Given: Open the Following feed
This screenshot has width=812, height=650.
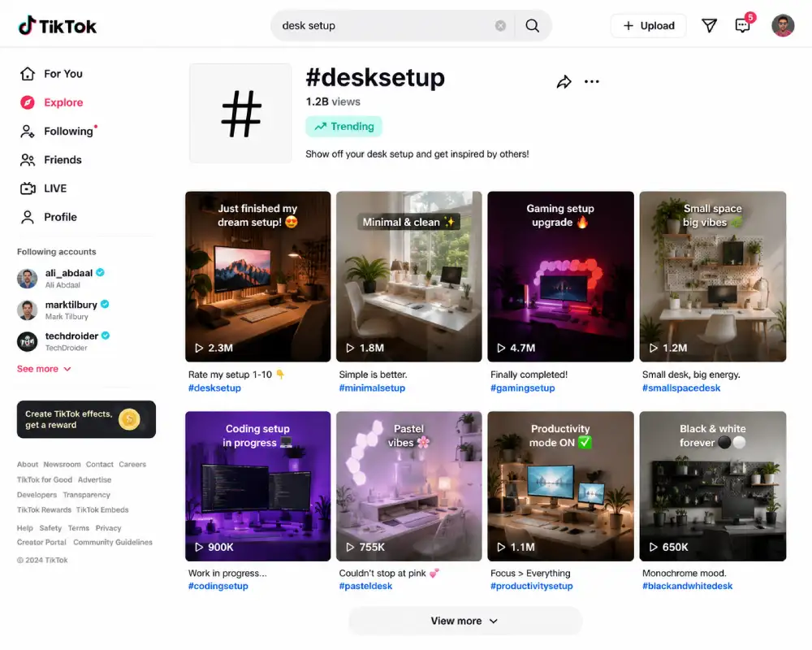Looking at the screenshot, I should coord(58,131).
